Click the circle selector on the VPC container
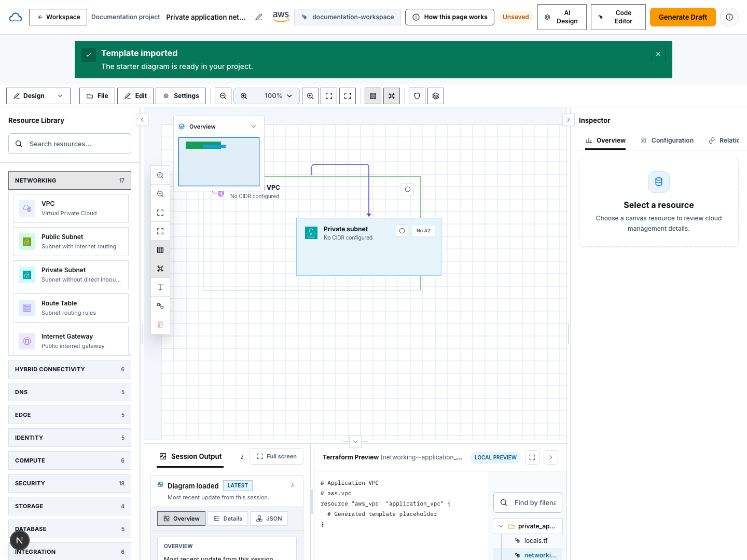Image resolution: width=747 pixels, height=560 pixels. [408, 189]
